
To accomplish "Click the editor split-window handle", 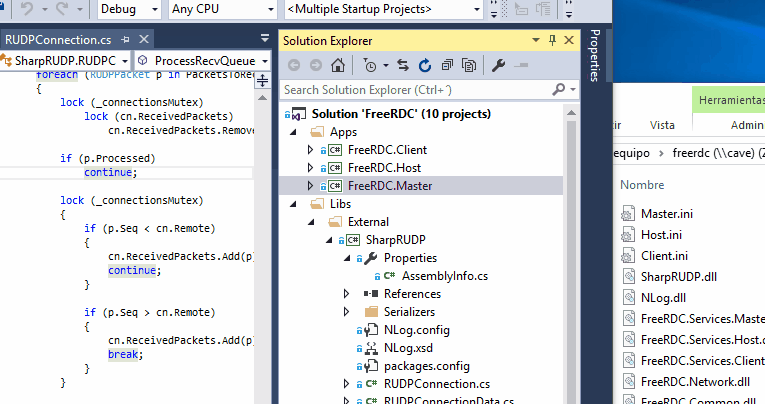I will click(x=262, y=81).
